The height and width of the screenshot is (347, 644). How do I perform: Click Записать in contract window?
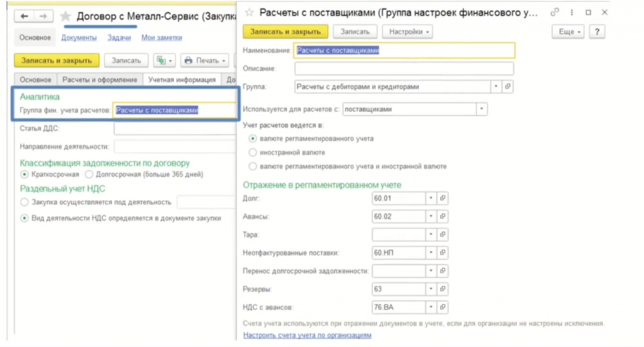point(126,60)
